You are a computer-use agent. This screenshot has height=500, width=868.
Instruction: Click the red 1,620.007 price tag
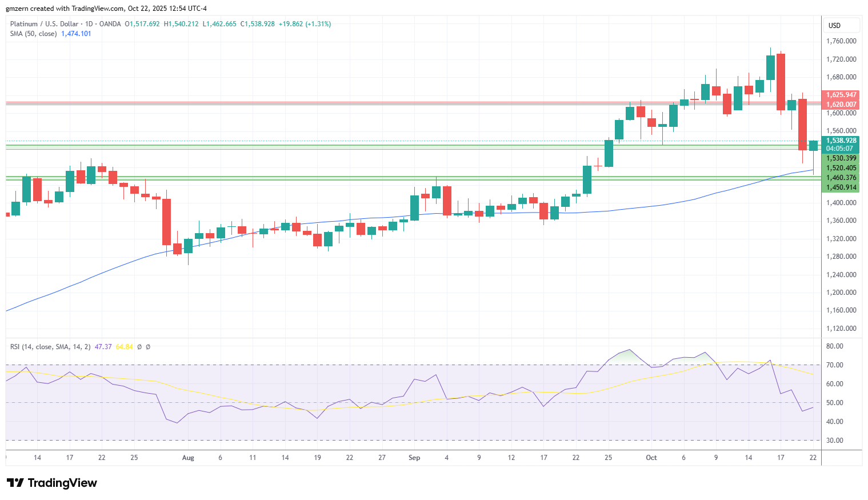pos(841,105)
